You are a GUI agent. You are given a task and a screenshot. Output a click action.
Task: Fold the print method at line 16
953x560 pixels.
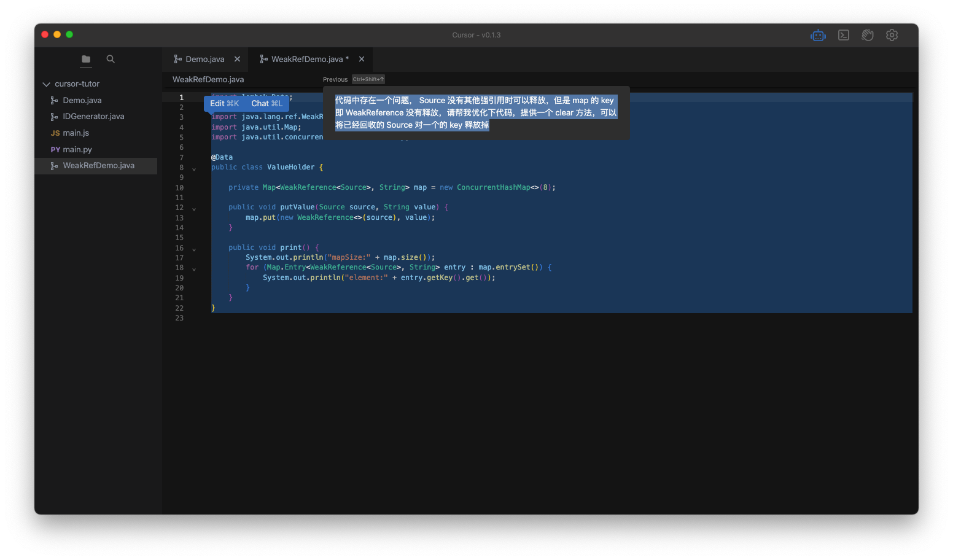(x=194, y=250)
